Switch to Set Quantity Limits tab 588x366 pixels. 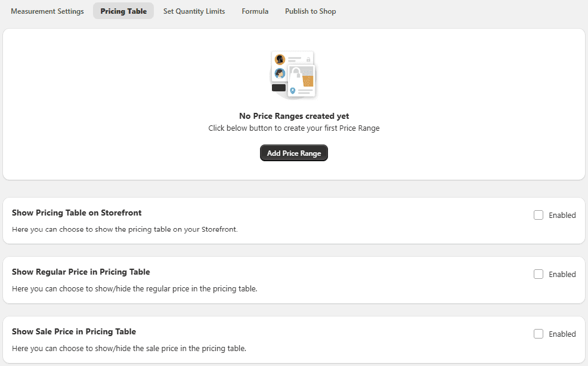(194, 11)
